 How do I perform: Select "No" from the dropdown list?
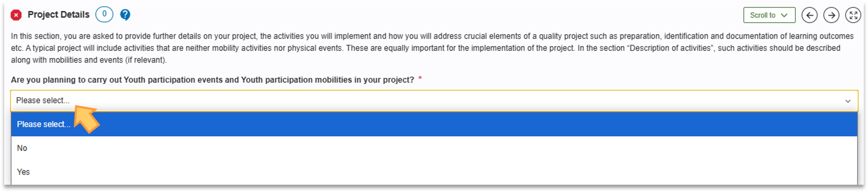point(22,148)
